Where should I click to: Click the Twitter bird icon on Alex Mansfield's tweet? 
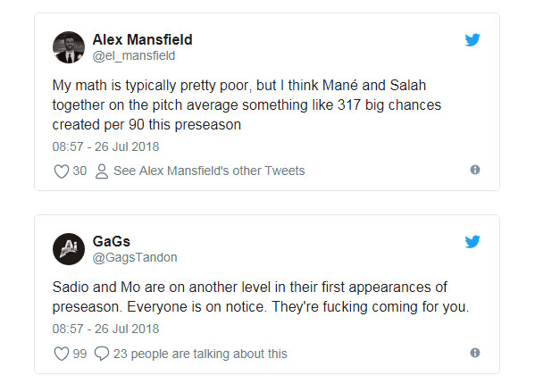tap(473, 40)
